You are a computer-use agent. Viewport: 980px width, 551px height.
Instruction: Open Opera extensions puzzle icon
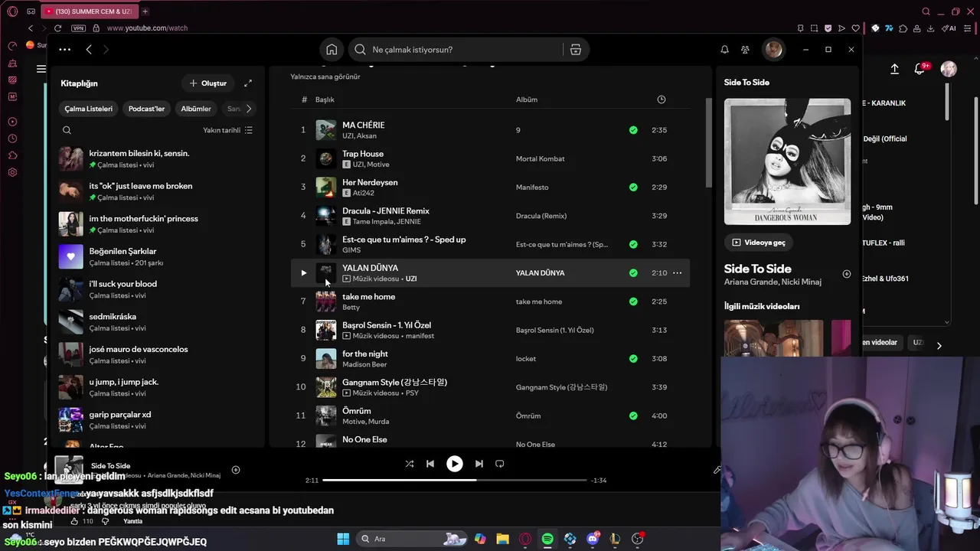pos(903,28)
